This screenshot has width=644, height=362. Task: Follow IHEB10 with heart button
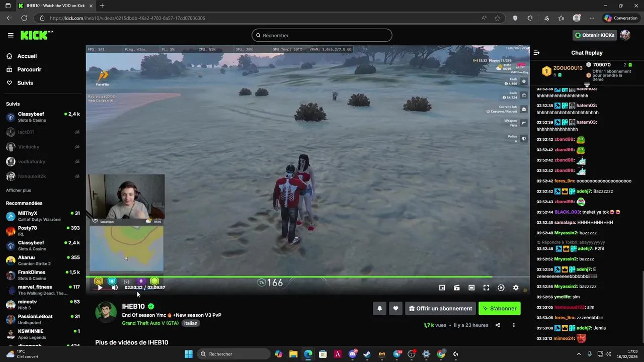[396, 308]
